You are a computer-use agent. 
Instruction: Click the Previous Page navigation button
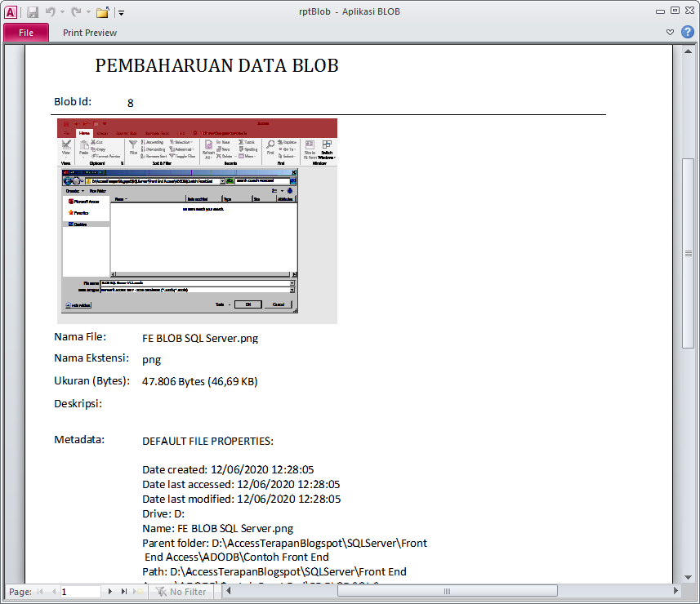53,591
